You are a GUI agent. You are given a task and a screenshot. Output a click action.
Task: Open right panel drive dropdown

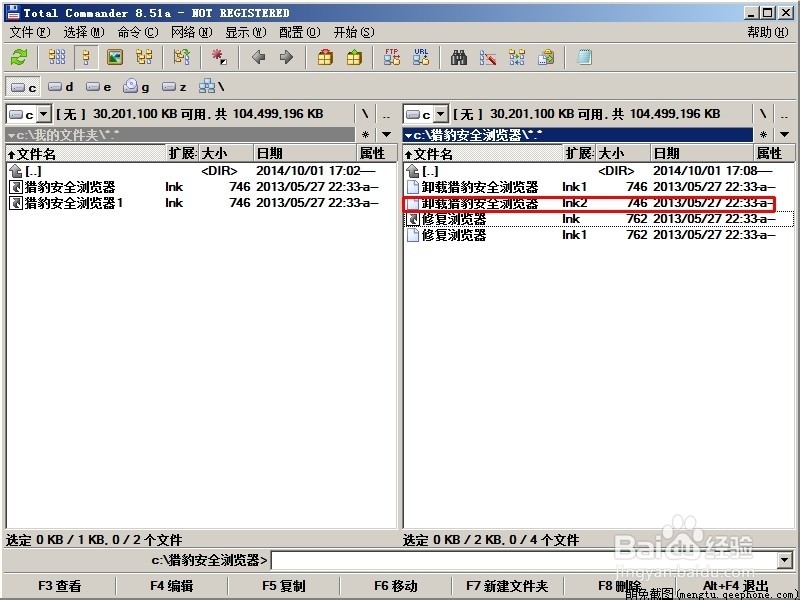coord(441,114)
